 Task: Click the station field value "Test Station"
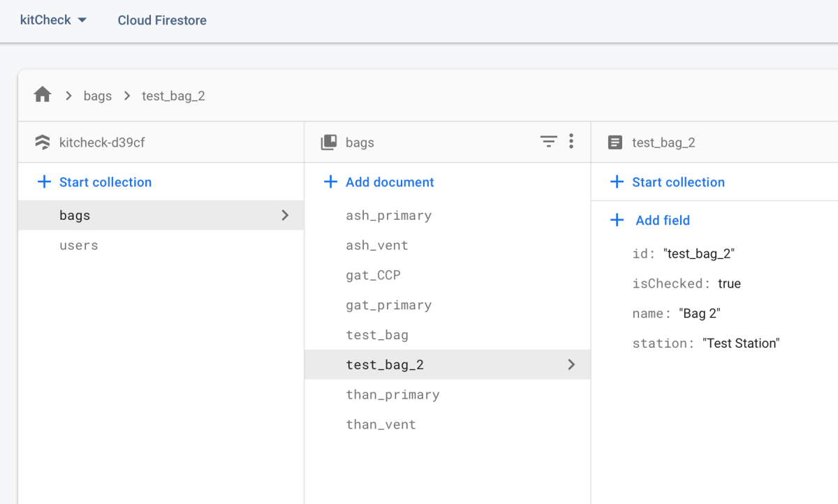[x=740, y=343]
